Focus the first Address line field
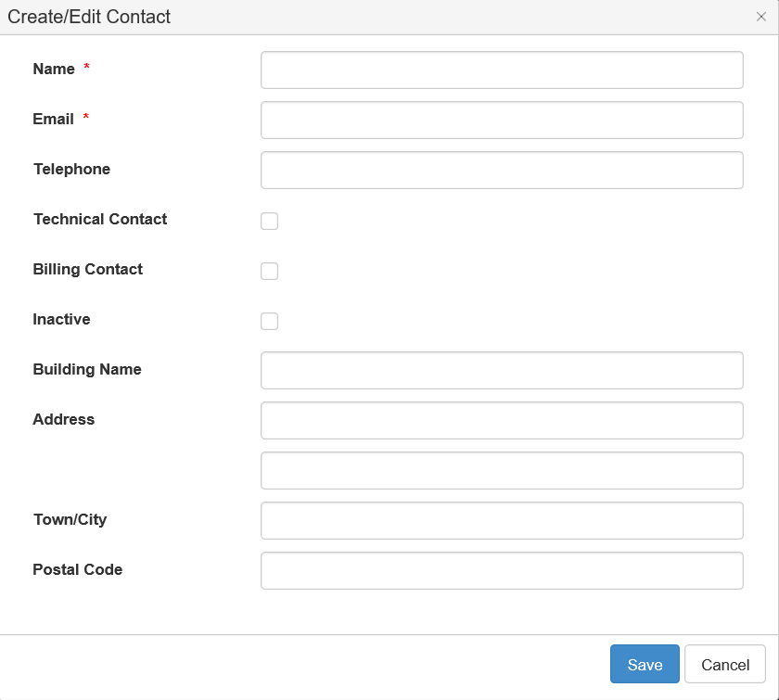Image resolution: width=779 pixels, height=700 pixels. pyautogui.click(x=502, y=421)
